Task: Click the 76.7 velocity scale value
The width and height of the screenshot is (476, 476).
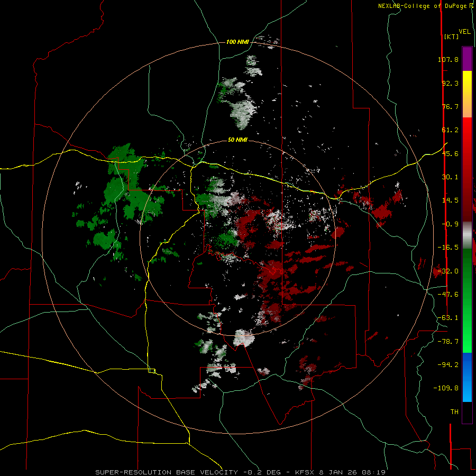Action: tap(450, 106)
